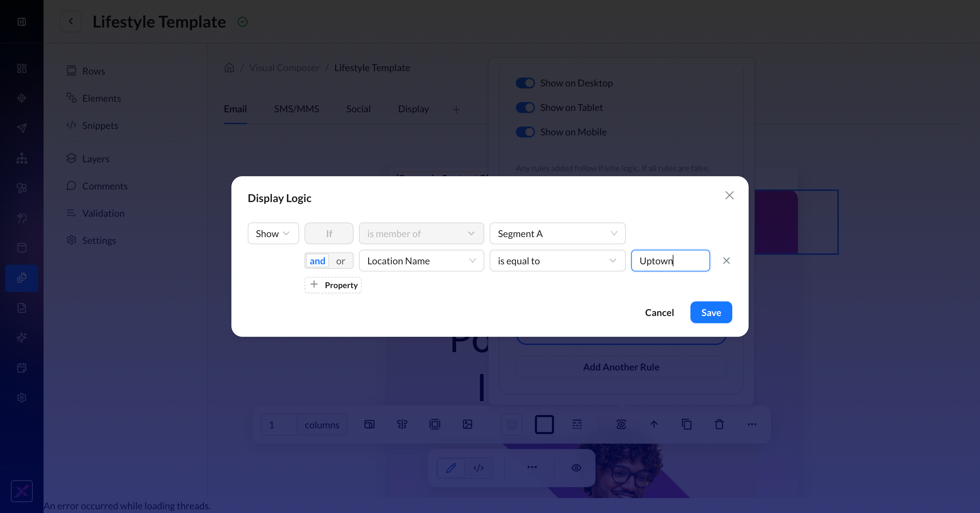Viewport: 980px width, 513px height.
Task: Open the Show dropdown in Display Logic
Action: coord(273,233)
